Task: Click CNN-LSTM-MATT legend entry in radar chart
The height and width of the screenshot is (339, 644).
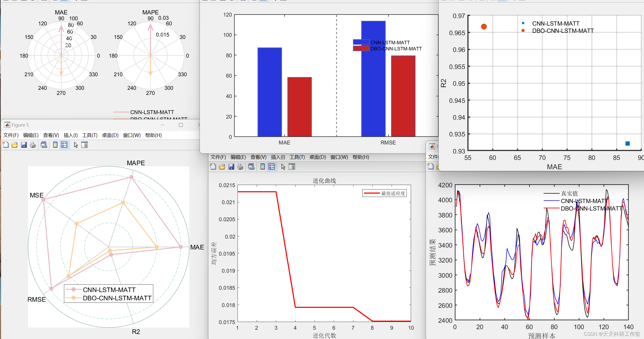Action: (101, 289)
